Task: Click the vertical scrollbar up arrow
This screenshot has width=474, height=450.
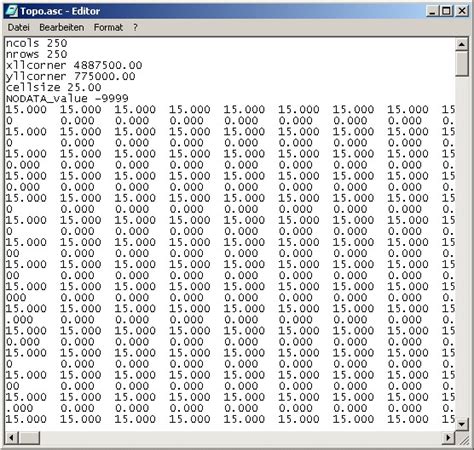Action: (x=462, y=44)
